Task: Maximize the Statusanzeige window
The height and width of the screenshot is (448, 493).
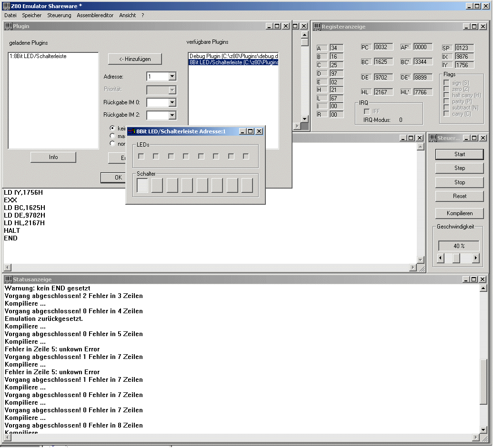Action: coord(474,279)
